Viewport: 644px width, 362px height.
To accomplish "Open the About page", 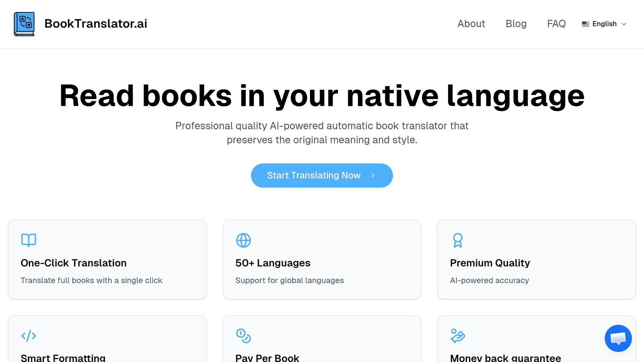I will click(x=471, y=24).
